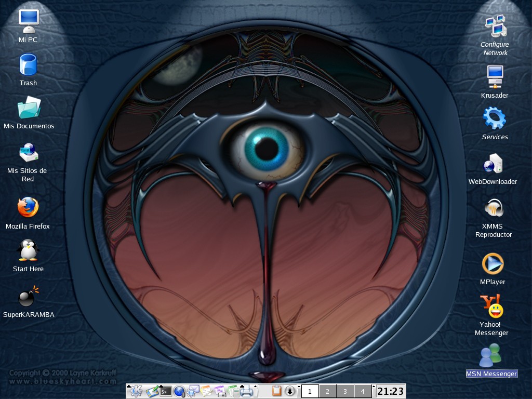Open the calculator spreadsheet icon in panel
The image size is (532, 399).
pyautogui.click(x=233, y=391)
